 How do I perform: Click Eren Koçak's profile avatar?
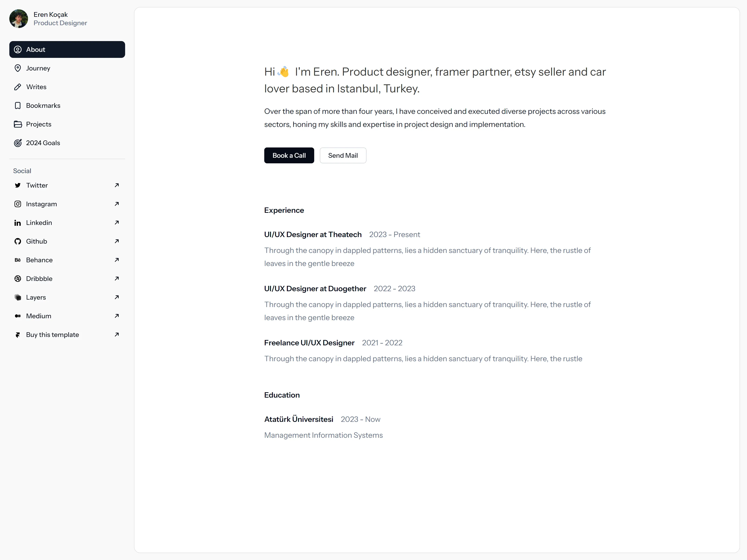pos(19,19)
